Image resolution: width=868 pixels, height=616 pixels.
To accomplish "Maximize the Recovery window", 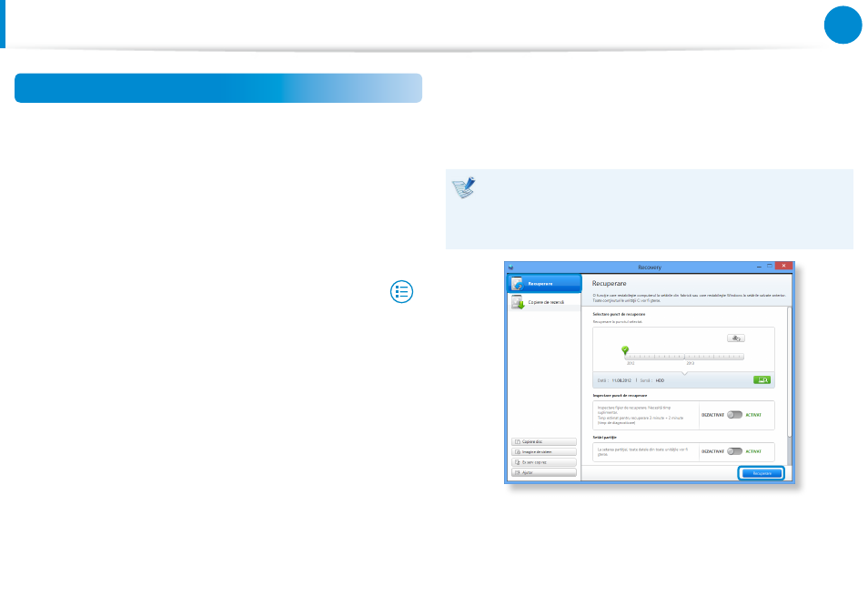I will coord(770,267).
